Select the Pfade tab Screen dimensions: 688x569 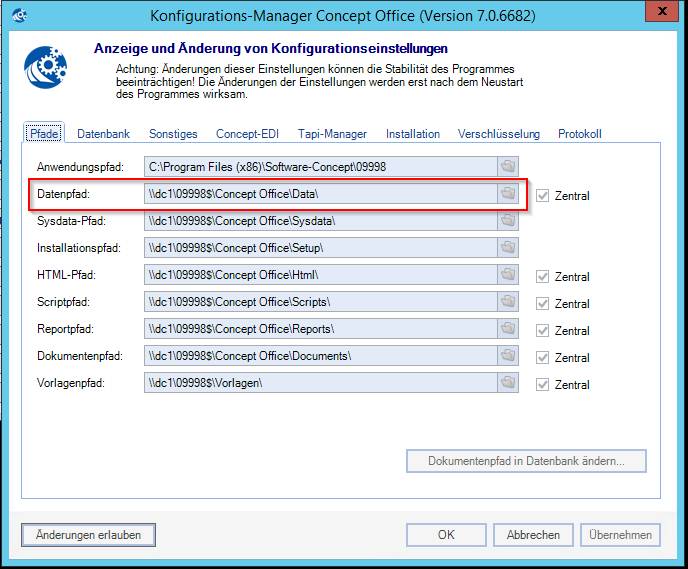tap(44, 133)
